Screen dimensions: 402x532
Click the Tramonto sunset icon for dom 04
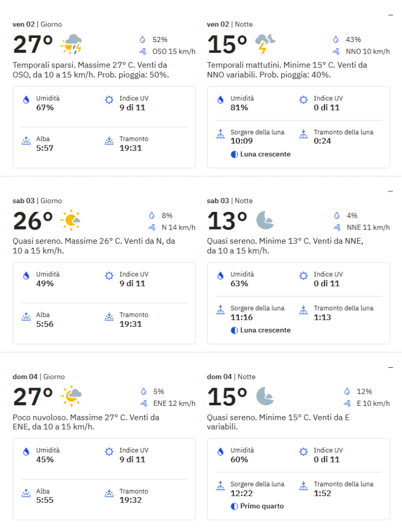coord(109,493)
